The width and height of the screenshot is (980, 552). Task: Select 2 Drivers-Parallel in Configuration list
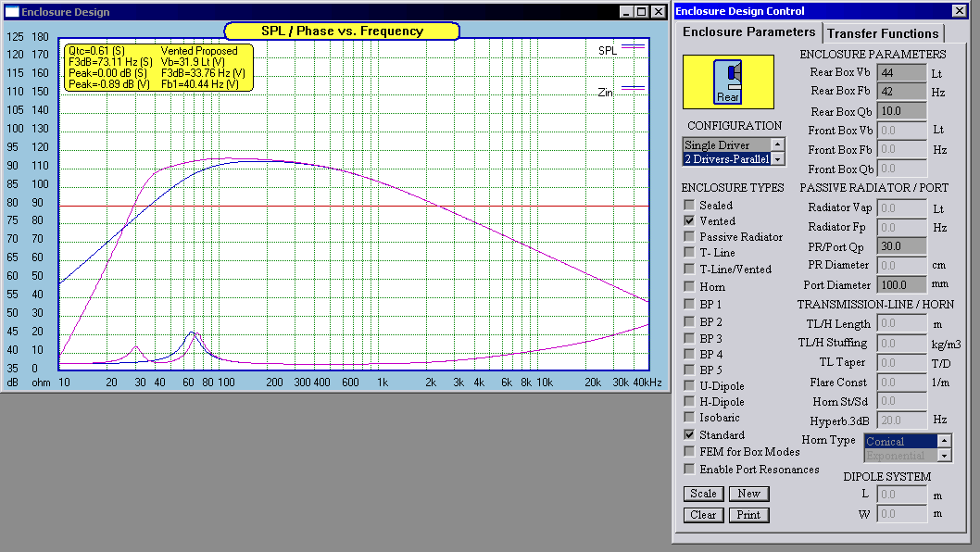(726, 159)
